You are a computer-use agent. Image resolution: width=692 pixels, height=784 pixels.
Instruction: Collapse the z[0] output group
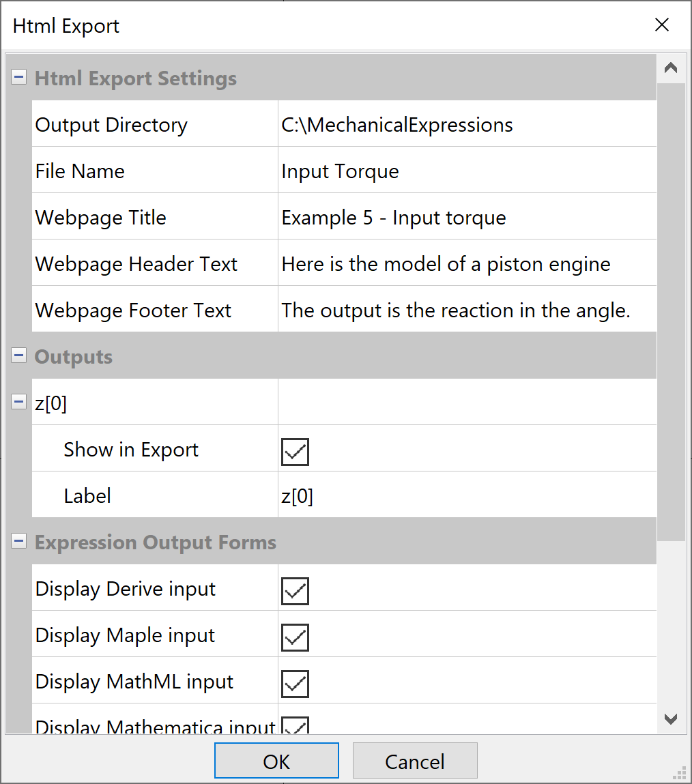[x=18, y=403]
